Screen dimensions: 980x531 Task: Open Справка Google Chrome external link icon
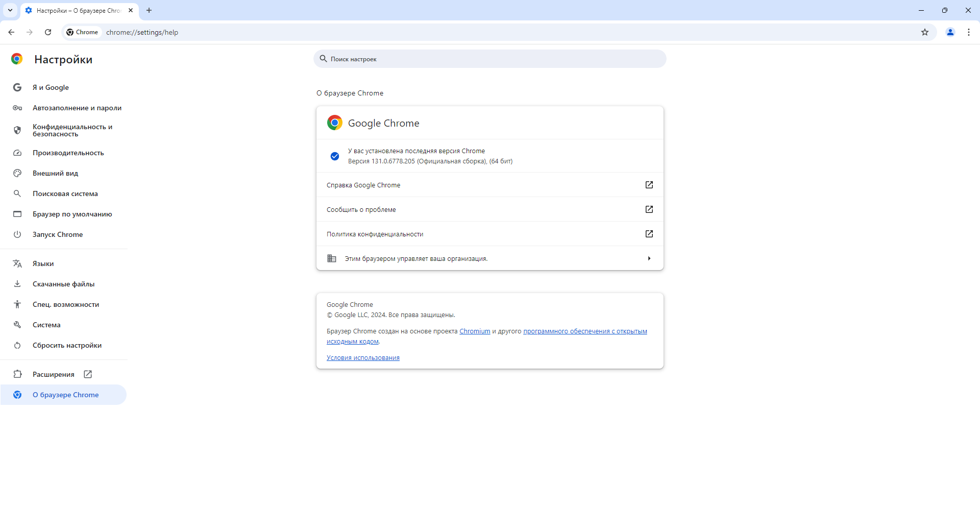click(x=649, y=185)
